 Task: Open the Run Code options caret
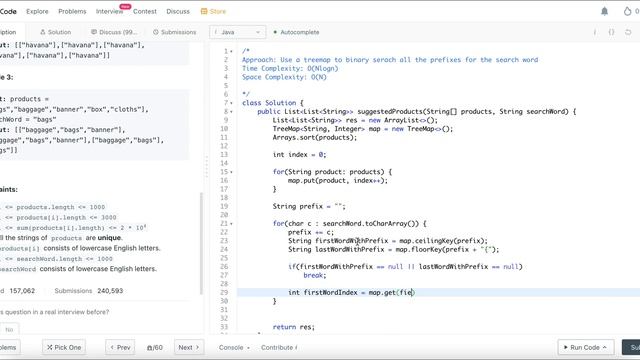(x=604, y=347)
